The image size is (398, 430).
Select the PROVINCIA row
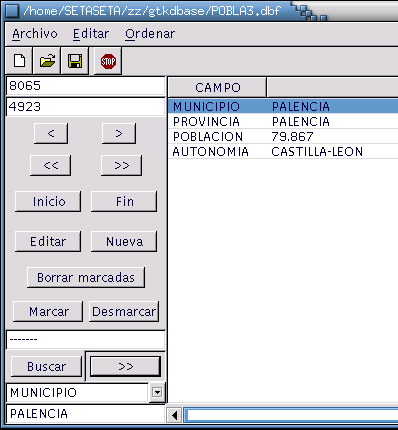click(283, 122)
